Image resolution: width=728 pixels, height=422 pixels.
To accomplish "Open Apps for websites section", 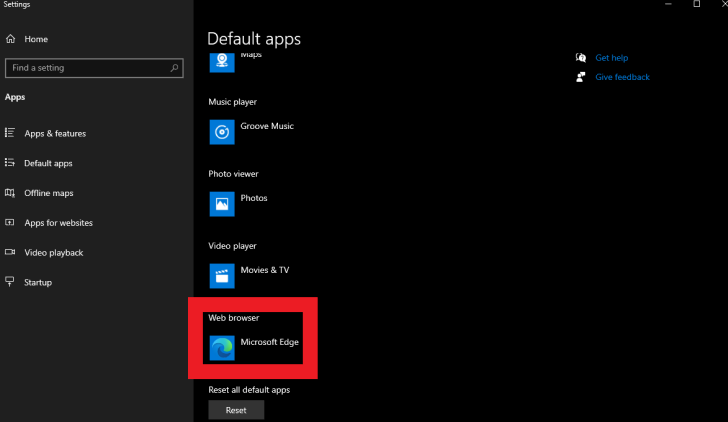I will (58, 223).
